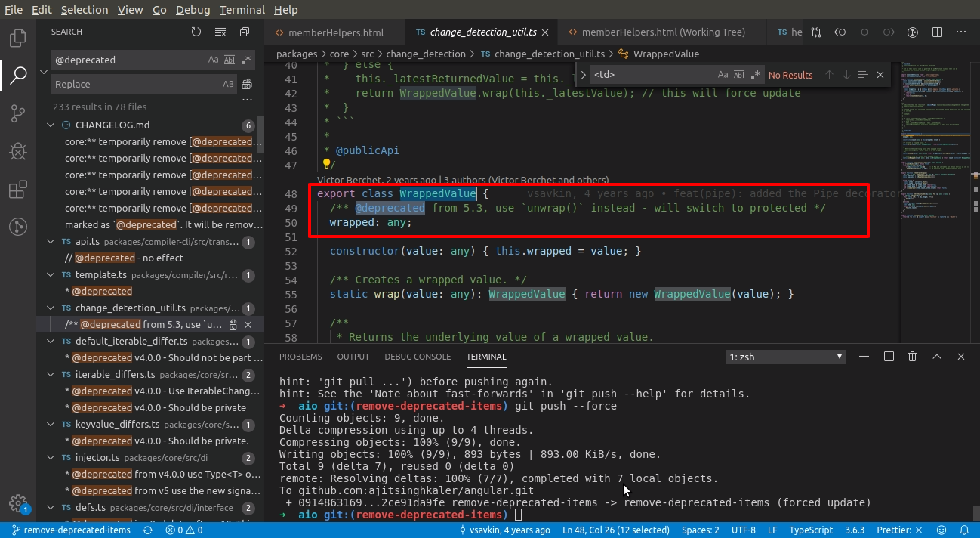Screen dimensions: 980x538
Task: Close the terminal panel
Action: point(961,357)
